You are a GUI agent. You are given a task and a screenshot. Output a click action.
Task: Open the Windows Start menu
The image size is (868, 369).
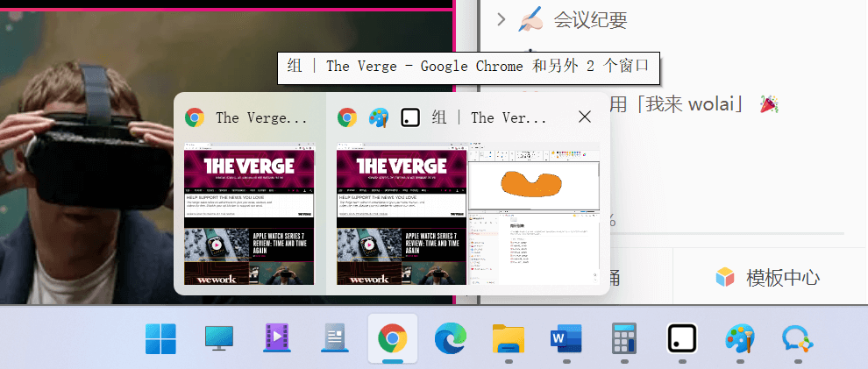pos(160,338)
